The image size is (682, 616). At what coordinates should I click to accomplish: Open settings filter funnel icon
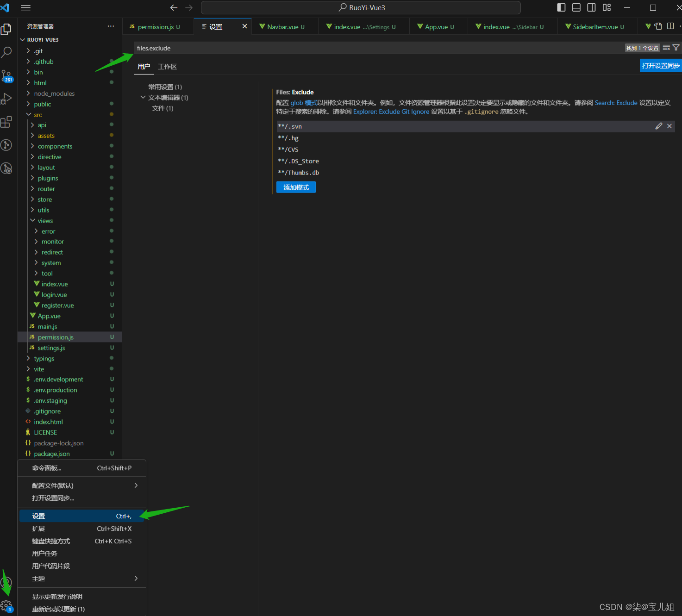[676, 48]
